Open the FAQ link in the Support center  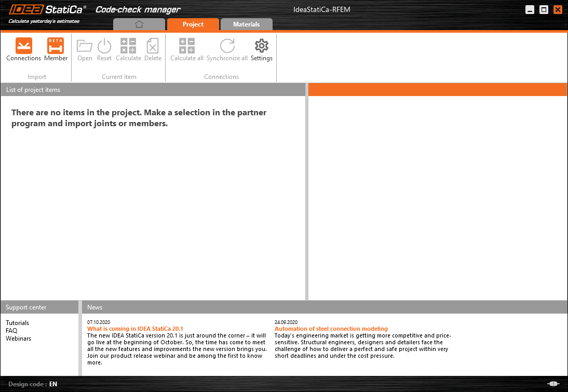click(11, 330)
